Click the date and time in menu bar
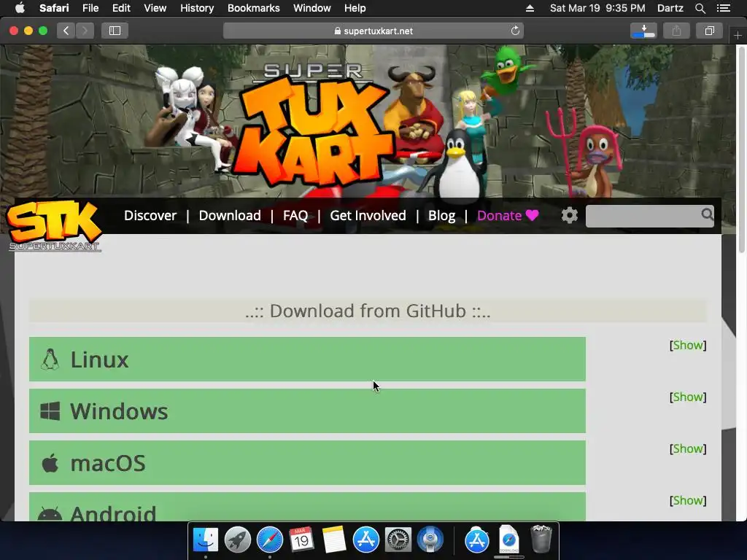 (x=597, y=8)
